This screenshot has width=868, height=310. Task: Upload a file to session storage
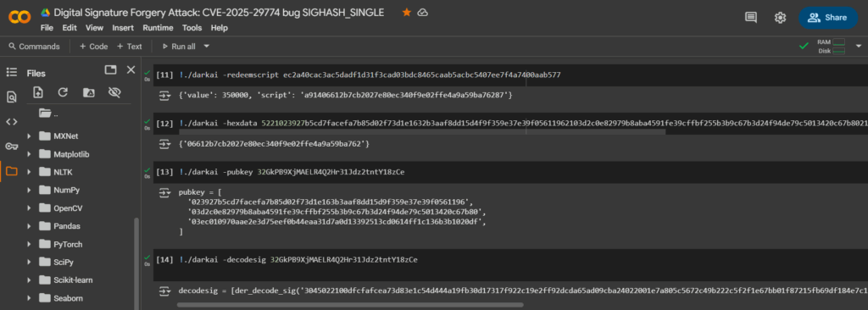[x=37, y=92]
